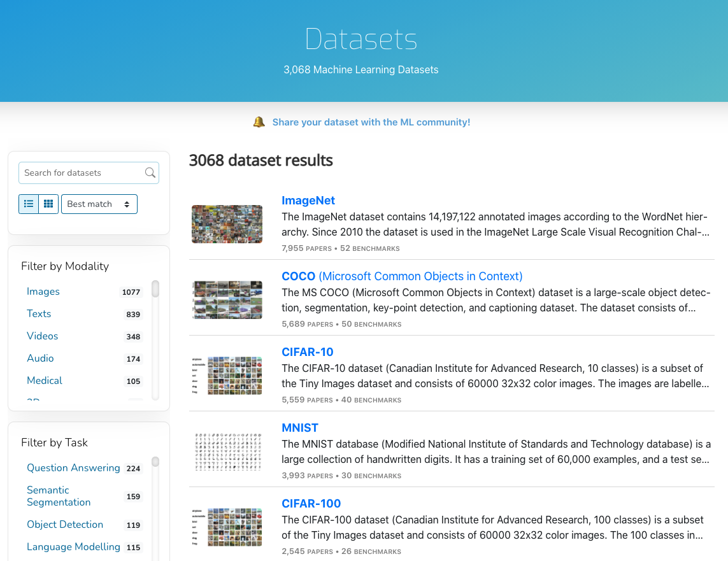This screenshot has width=728, height=561.
Task: Filter by Object Detection task
Action: point(64,524)
